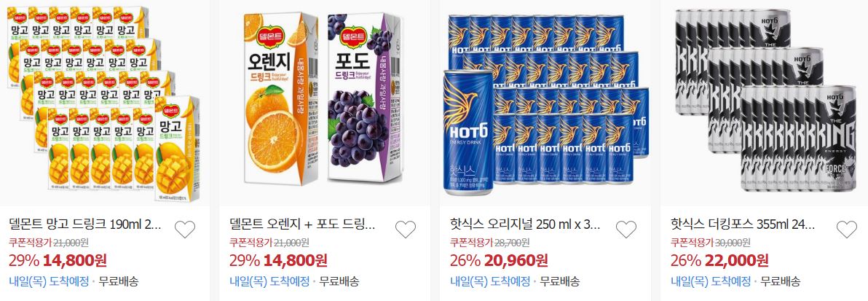Open title 델몬트 오렌지 + 포도 드링크
This screenshot has width=868, height=301.
(x=302, y=225)
